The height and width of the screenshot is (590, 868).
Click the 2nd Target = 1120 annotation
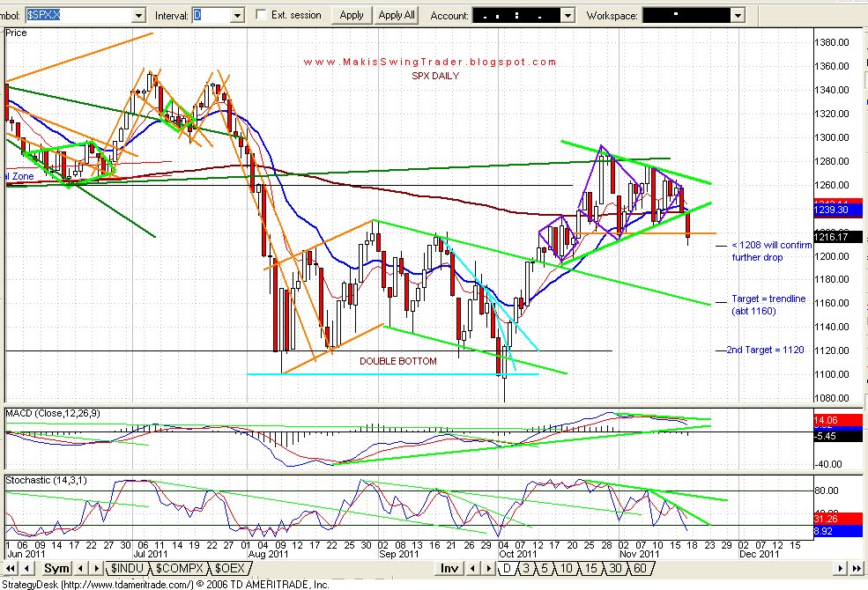click(x=765, y=350)
